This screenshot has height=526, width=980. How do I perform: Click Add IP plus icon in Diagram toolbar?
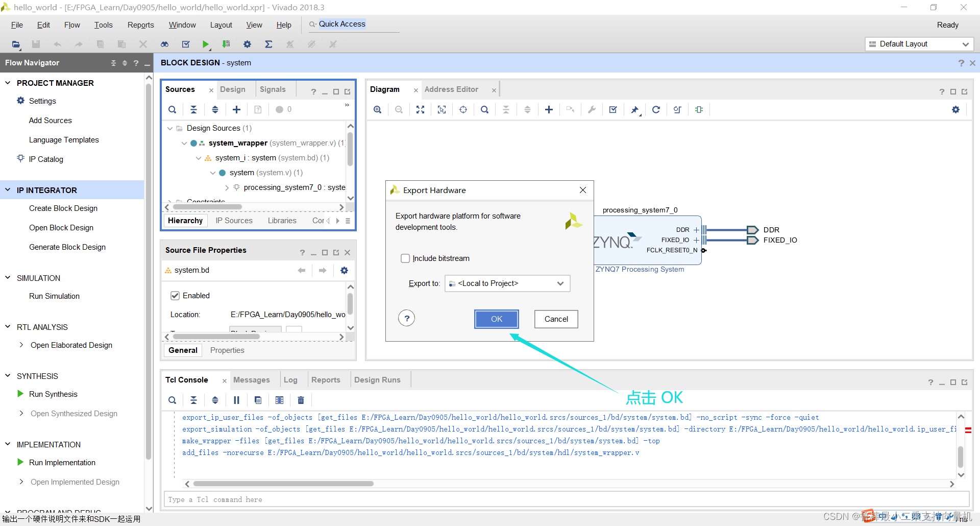click(x=549, y=109)
